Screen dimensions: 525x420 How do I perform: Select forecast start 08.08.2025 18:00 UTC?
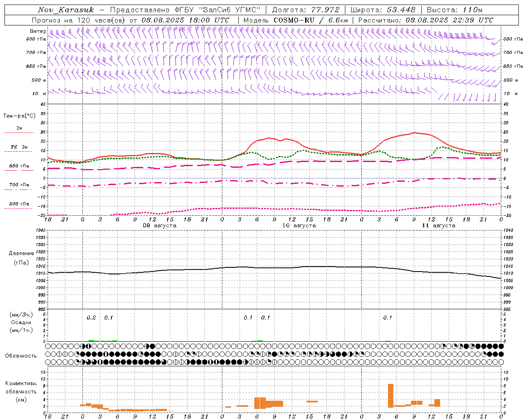[x=185, y=20]
